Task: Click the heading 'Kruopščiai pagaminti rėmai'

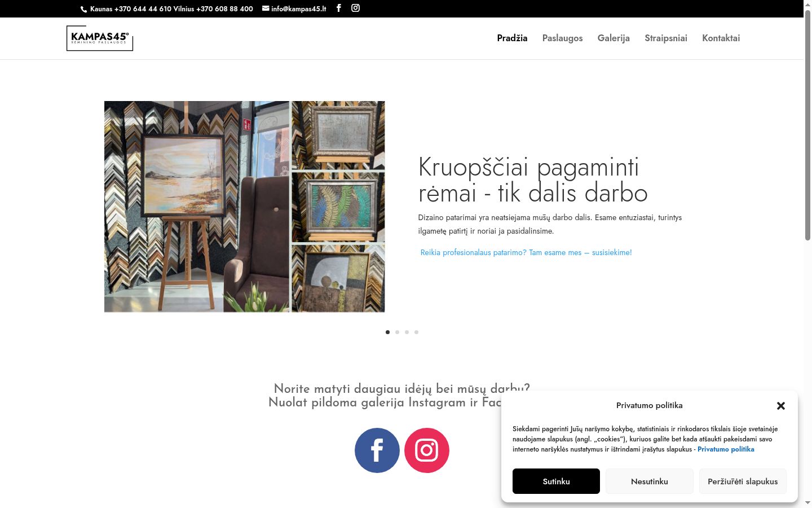Action: 533,180
